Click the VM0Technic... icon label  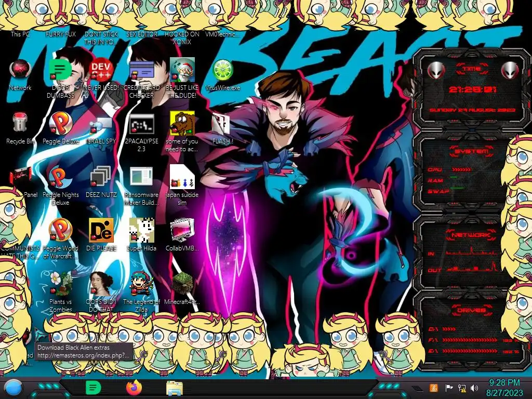222,34
